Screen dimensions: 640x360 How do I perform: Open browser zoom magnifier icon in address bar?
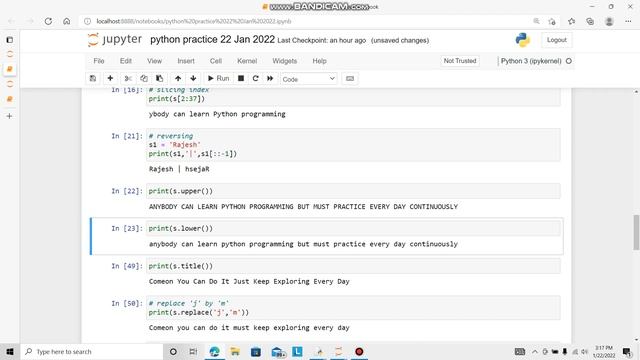[536, 21]
